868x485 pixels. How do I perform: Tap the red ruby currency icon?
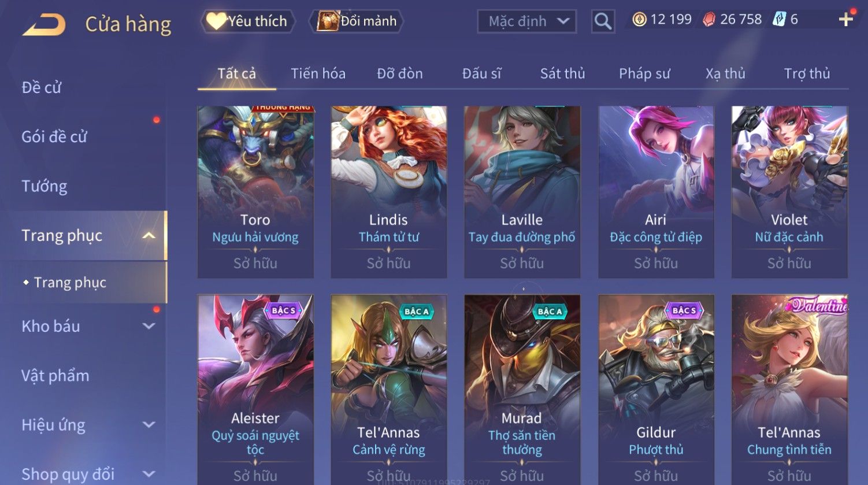click(x=709, y=20)
